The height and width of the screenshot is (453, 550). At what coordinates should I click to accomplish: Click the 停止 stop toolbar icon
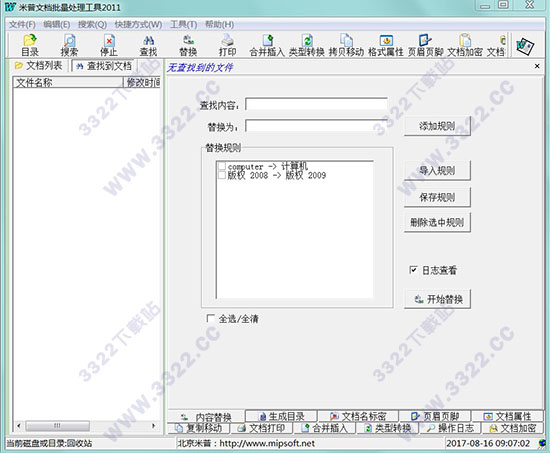point(109,46)
